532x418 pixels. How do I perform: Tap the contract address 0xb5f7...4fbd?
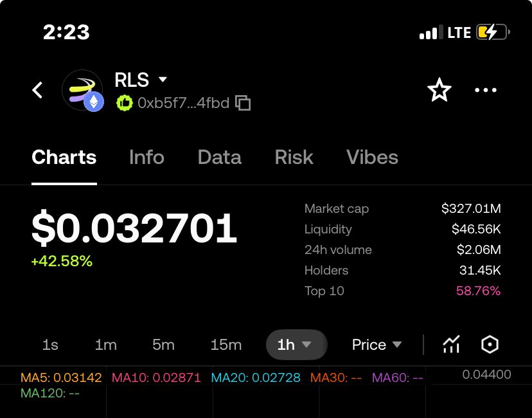click(x=184, y=103)
